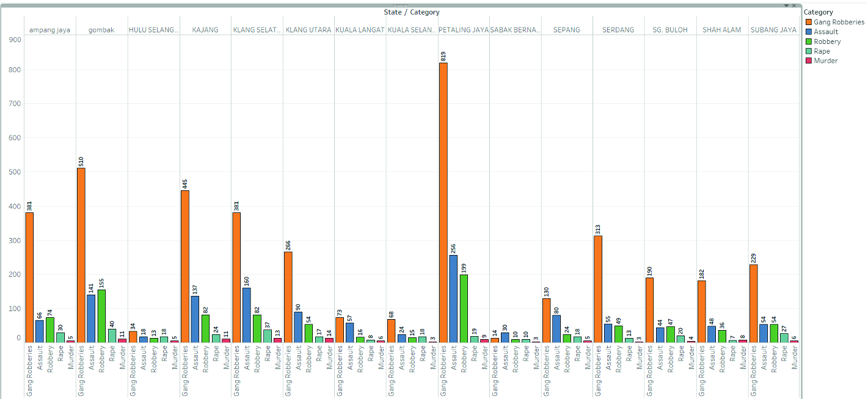Select the green Robbery legend swatch
This screenshot has width=868, height=399.
[x=809, y=41]
